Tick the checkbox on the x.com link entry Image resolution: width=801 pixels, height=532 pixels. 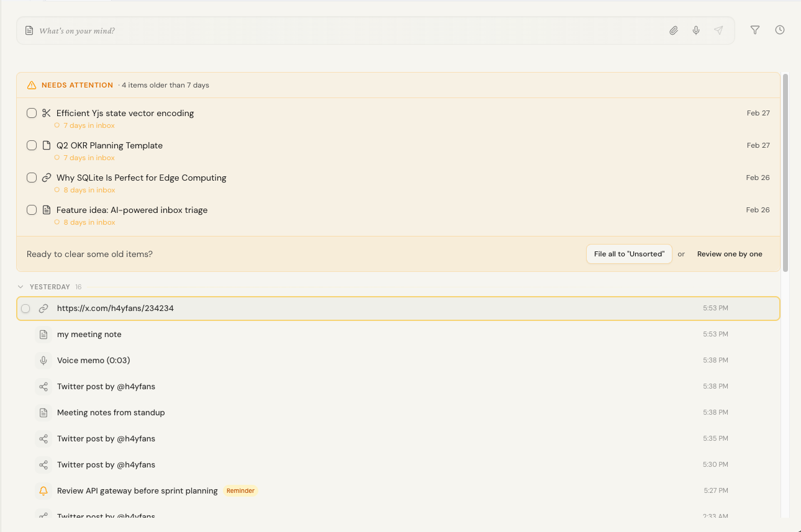click(25, 308)
